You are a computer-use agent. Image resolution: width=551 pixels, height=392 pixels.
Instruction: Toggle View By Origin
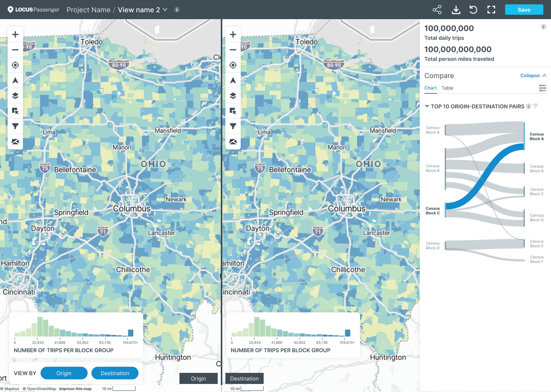pyautogui.click(x=64, y=373)
